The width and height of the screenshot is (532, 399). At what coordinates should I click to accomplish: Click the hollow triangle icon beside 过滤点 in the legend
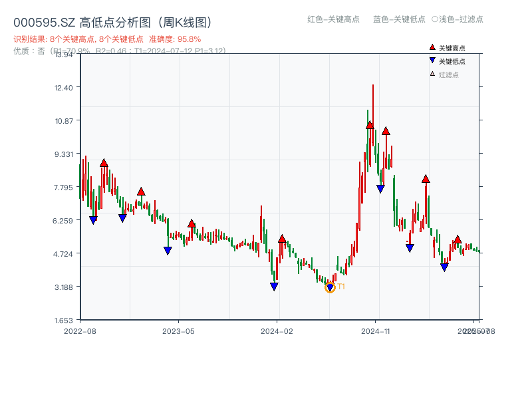click(432, 74)
